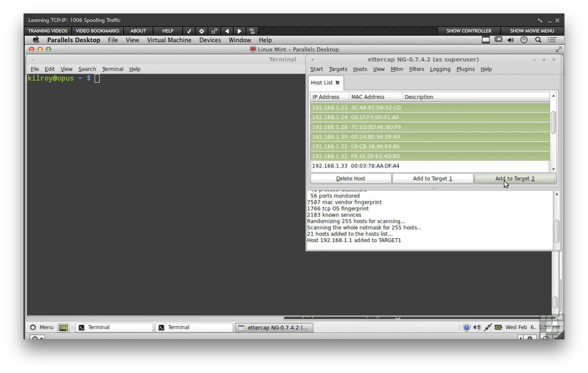Viewport: 588px width, 373px height.
Task: Click the date and time in Mint panel
Action: tap(532, 327)
